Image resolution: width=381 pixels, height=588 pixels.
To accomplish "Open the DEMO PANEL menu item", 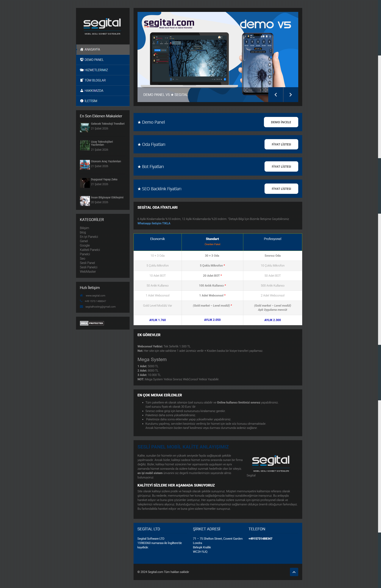I will click(x=103, y=59).
